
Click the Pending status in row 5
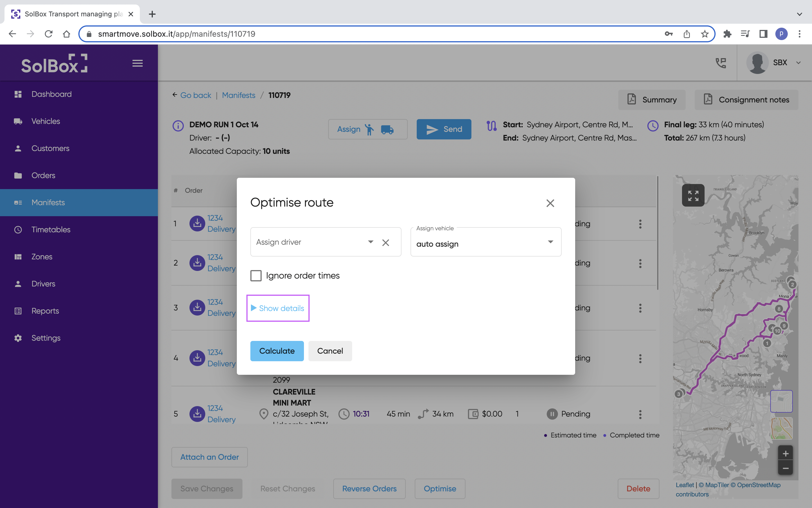569,414
